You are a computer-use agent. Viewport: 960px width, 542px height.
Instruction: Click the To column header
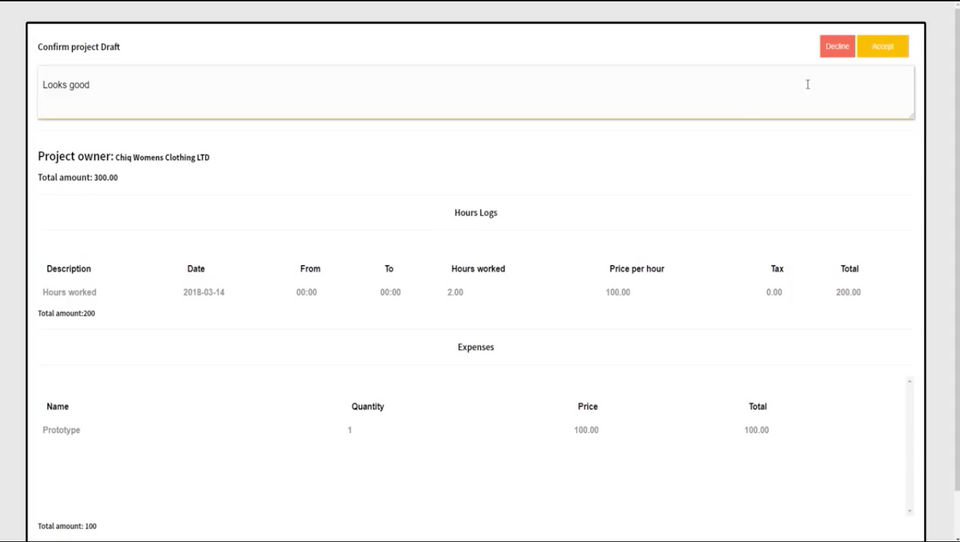tap(389, 269)
